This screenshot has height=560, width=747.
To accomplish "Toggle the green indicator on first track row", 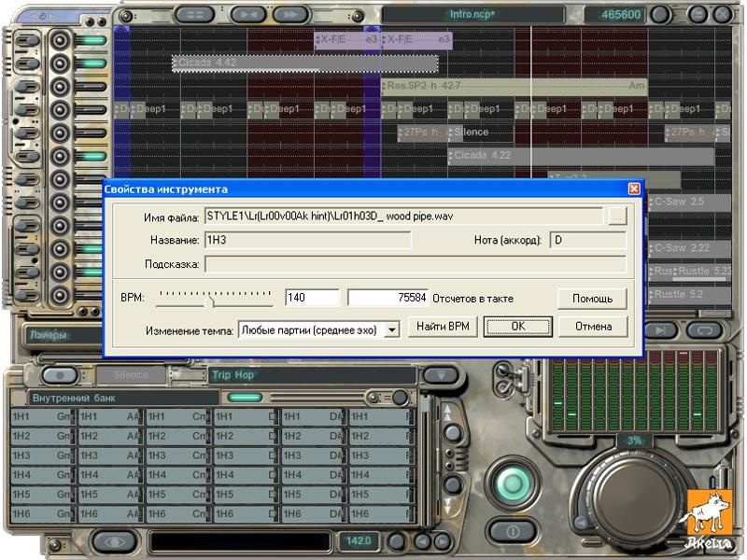I will pyautogui.click(x=93, y=41).
